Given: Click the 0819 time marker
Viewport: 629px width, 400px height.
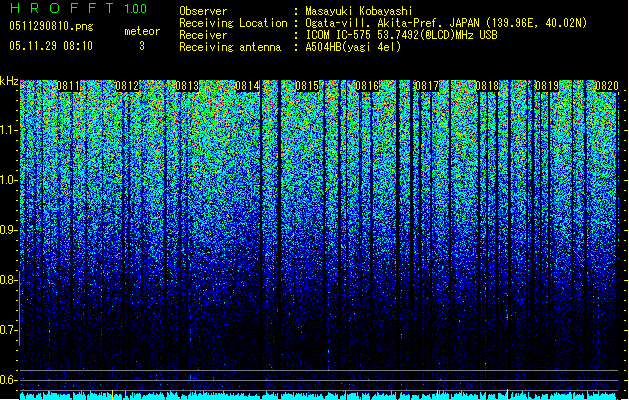Looking at the screenshot, I should point(547,86).
